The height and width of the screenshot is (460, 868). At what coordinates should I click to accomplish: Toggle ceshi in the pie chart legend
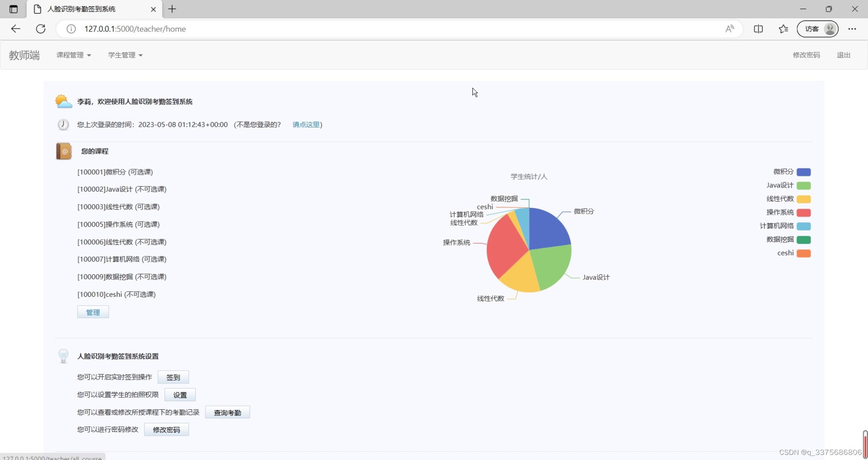(x=786, y=253)
